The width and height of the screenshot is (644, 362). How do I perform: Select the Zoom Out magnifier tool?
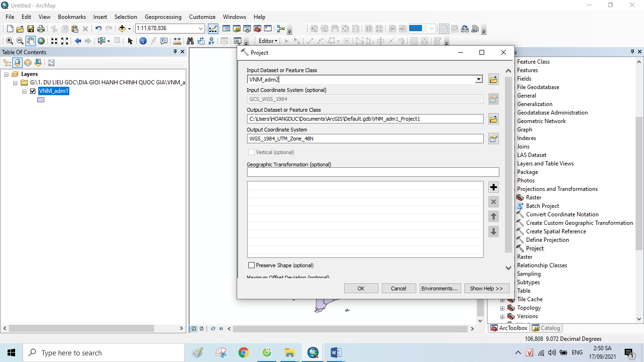coord(20,41)
